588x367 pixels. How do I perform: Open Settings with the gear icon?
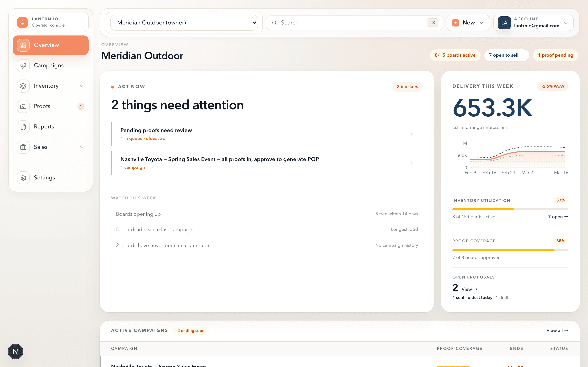(x=23, y=177)
